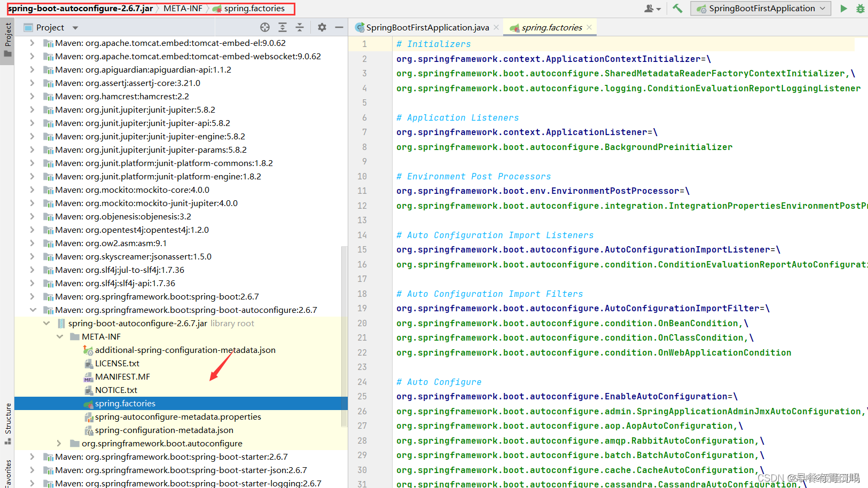The height and width of the screenshot is (488, 868).
Task: Click spring-boot-autoconfigure-2.6.7.jar breadcrumb
Action: coord(81,9)
